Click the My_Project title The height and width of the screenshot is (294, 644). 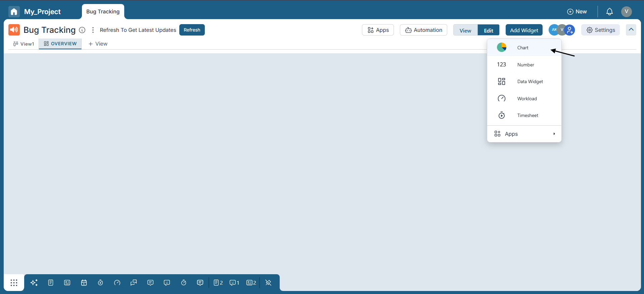click(42, 12)
